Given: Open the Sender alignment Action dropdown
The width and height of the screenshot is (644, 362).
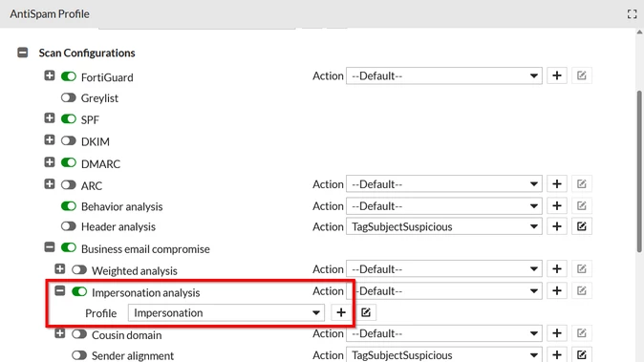Looking at the screenshot, I should [x=444, y=354].
